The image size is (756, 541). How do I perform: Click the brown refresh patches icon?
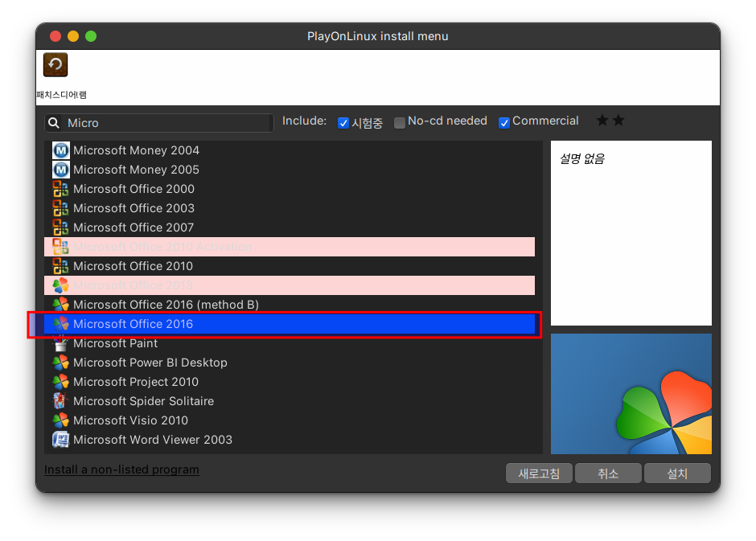[55, 64]
